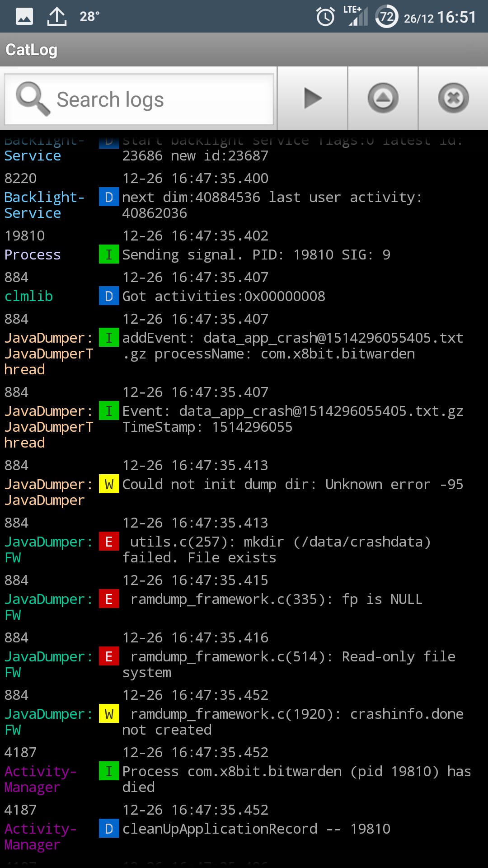The width and height of the screenshot is (488, 868).
Task: Click the CatLog title bar text
Action: pyautogui.click(x=31, y=50)
